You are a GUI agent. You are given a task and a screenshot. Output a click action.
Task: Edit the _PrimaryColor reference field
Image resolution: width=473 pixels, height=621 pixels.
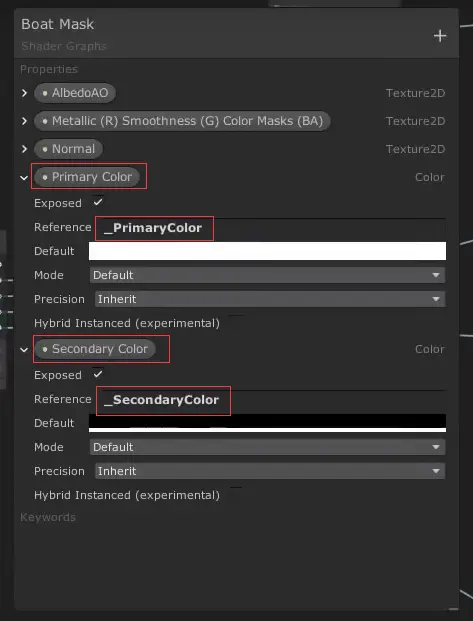pyautogui.click(x=271, y=228)
